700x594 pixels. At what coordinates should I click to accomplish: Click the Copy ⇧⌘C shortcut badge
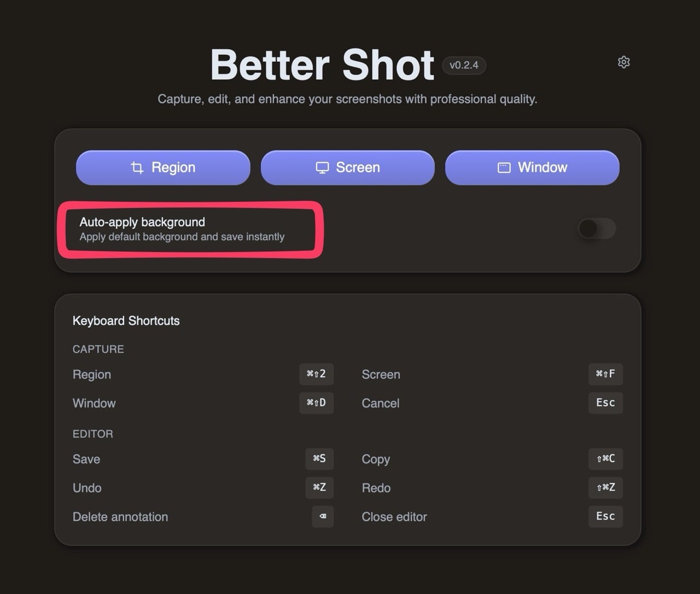click(x=605, y=458)
